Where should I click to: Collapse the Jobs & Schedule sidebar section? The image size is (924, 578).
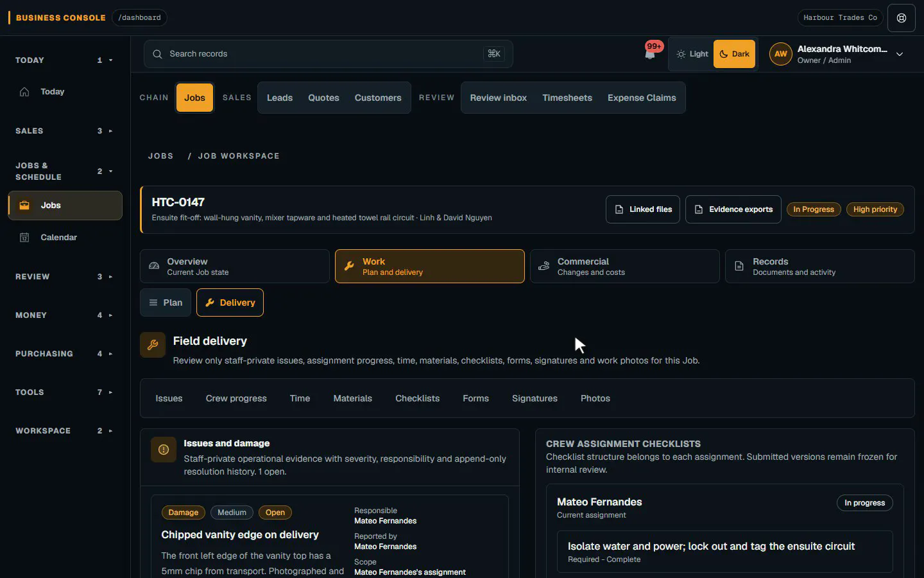64,171
